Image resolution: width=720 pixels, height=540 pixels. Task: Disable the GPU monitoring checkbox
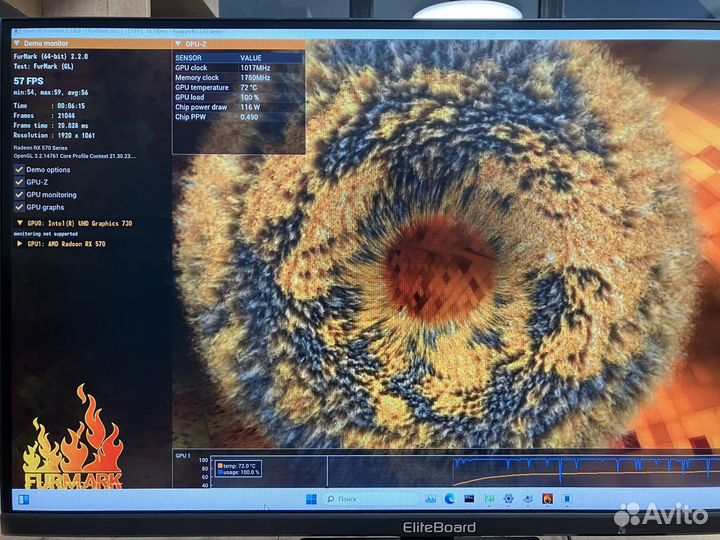(x=19, y=195)
